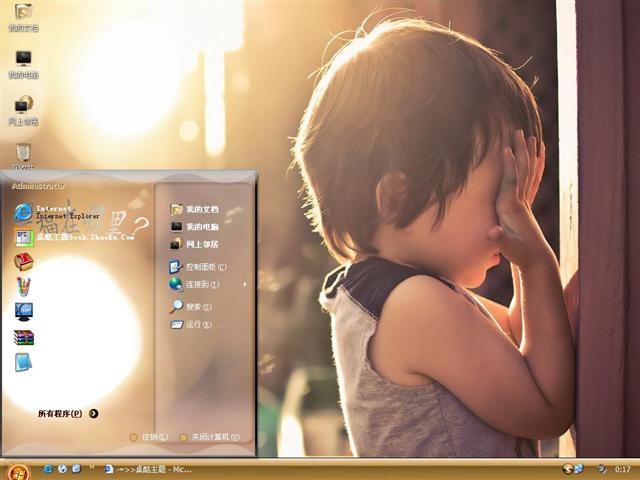Viewport: 640px width, 480px height.
Task: Click the Start orb on the taskbar
Action: tap(17, 469)
